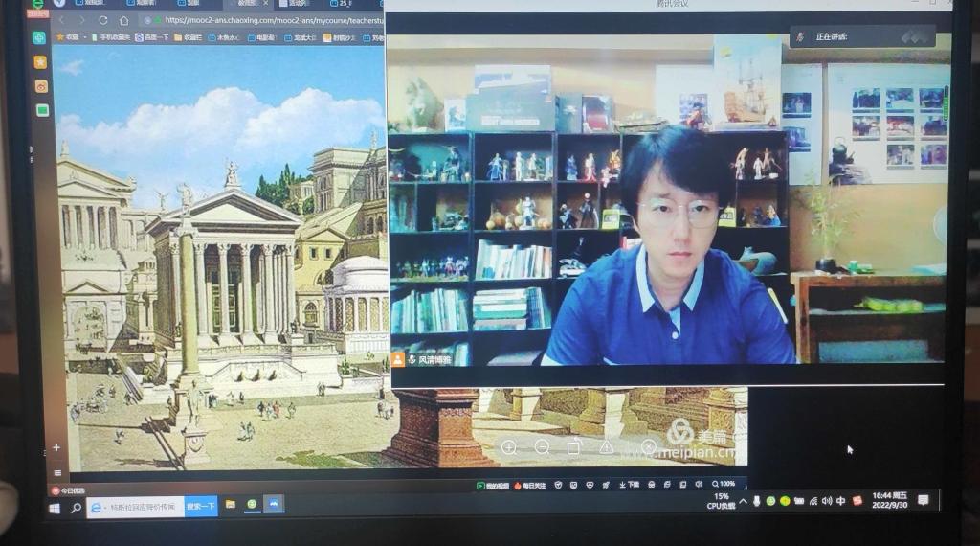This screenshot has height=546, width=980.
Task: Open the volume speaker tray icon
Action: 827,501
